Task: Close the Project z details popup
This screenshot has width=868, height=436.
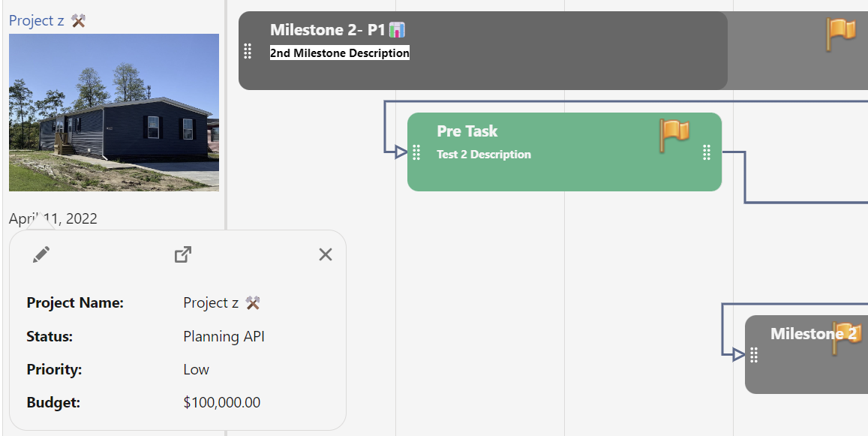Action: [x=325, y=254]
